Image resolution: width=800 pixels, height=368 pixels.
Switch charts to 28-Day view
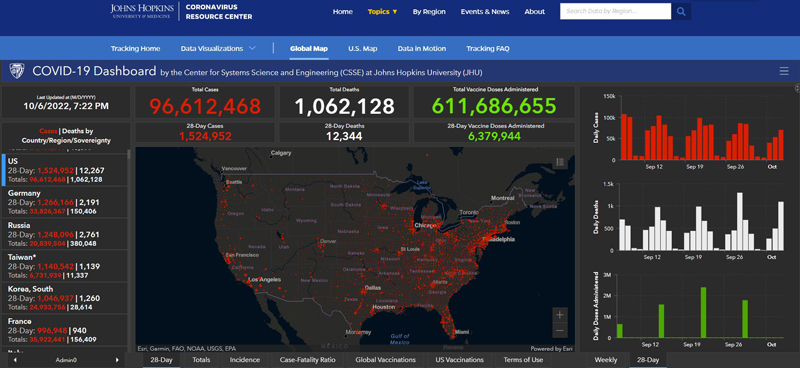coord(647,360)
